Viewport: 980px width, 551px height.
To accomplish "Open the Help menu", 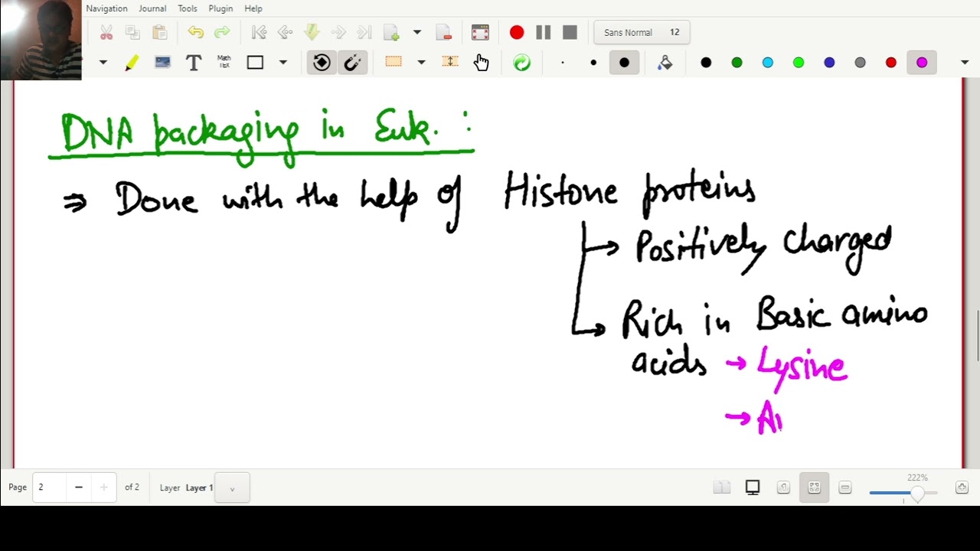I will click(x=253, y=8).
